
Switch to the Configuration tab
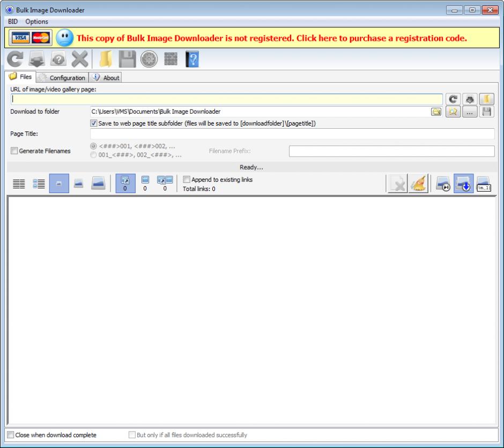(62, 77)
